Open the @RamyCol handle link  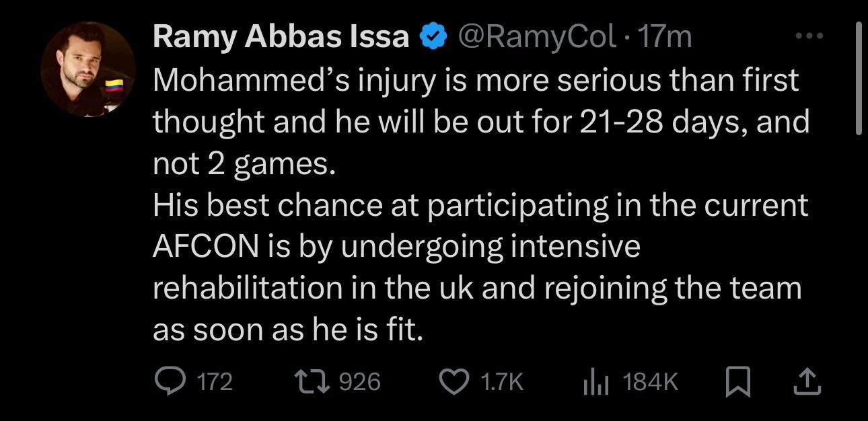coord(537,37)
